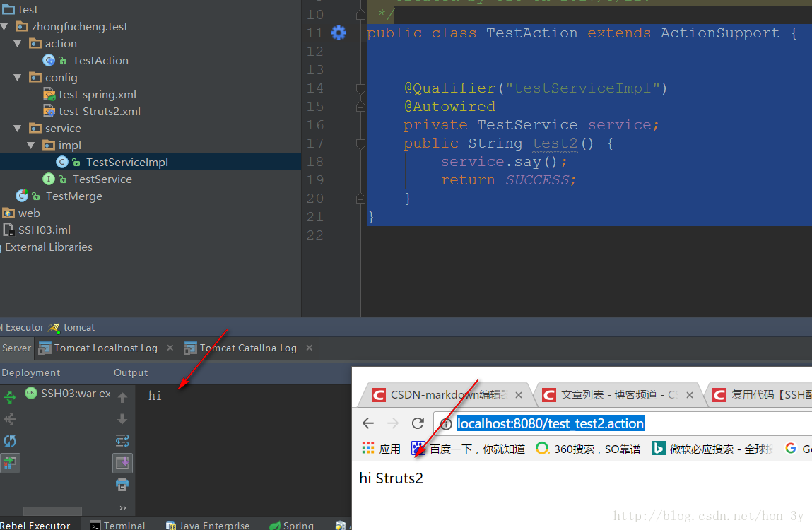Open the Rebel Executor tool window

pyautogui.click(x=35, y=525)
